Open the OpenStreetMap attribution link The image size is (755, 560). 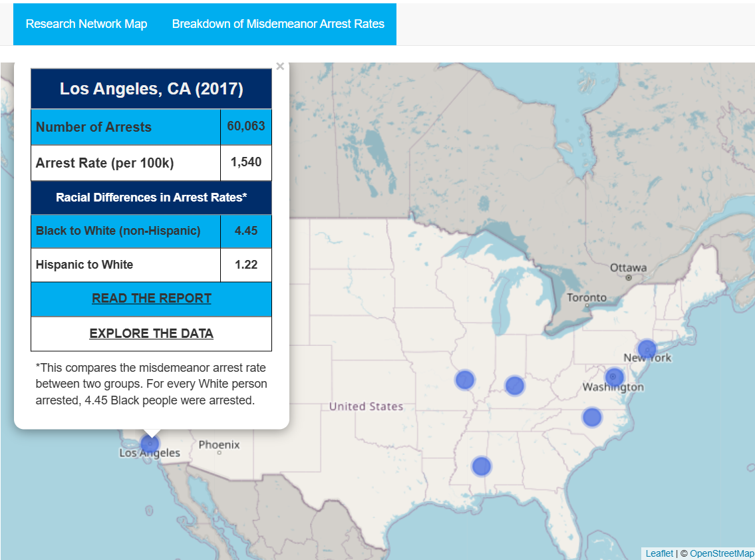[x=722, y=553]
